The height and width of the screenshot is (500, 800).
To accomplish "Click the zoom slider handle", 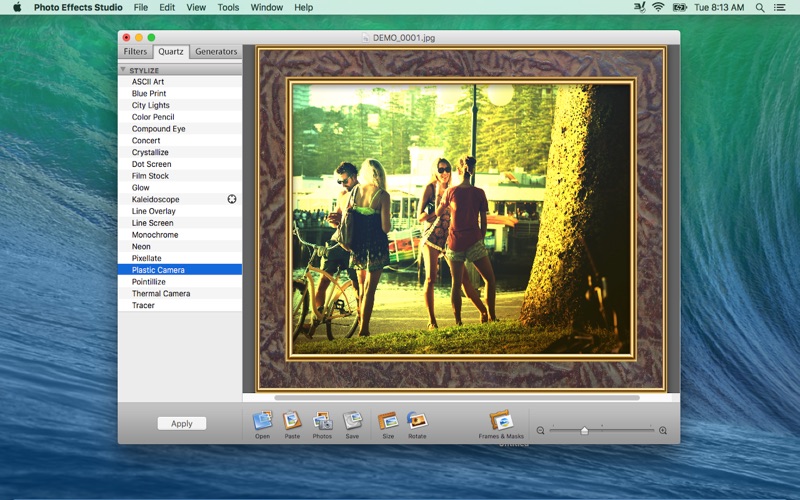I will tap(584, 430).
